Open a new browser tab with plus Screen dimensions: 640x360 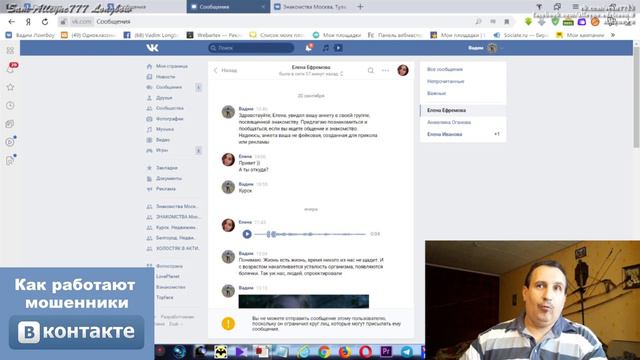click(x=360, y=7)
